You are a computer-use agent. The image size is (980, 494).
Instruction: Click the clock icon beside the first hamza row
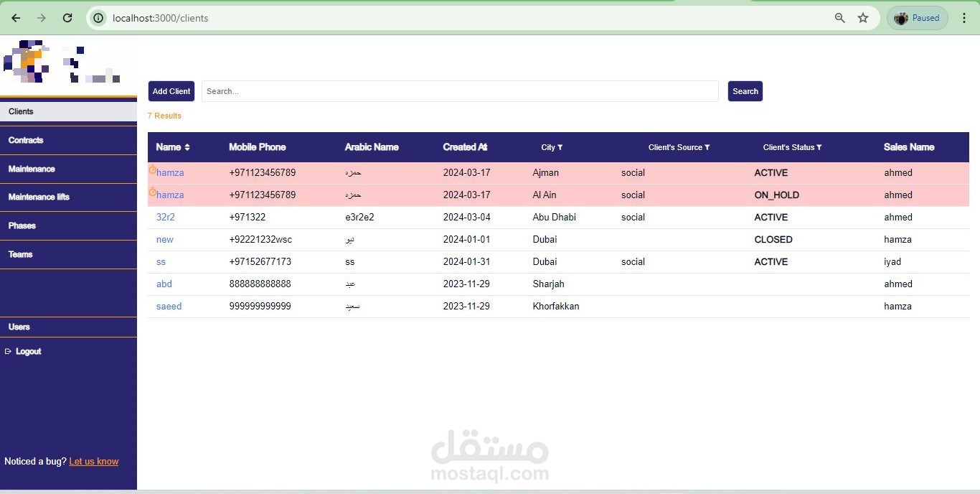pos(152,169)
